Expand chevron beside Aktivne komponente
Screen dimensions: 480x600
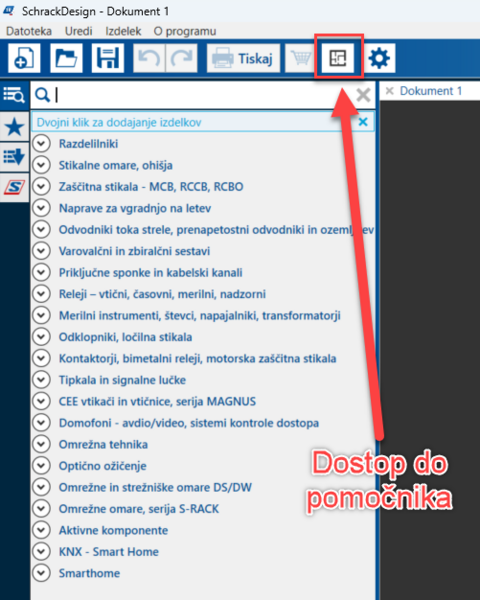[41, 530]
